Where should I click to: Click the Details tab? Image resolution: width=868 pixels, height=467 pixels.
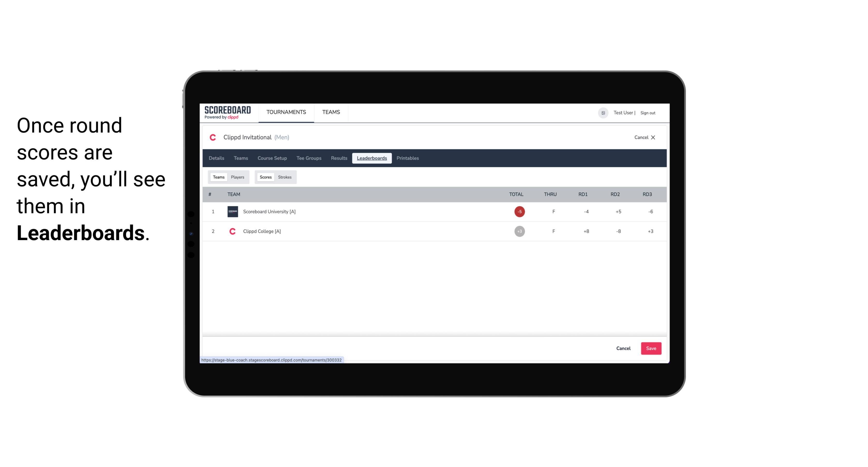(217, 158)
